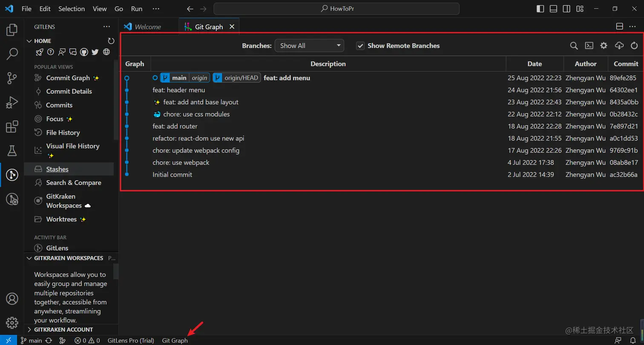Viewport: 644px width, 345px height.
Task: Open the globe website icon in Home
Action: (106, 52)
